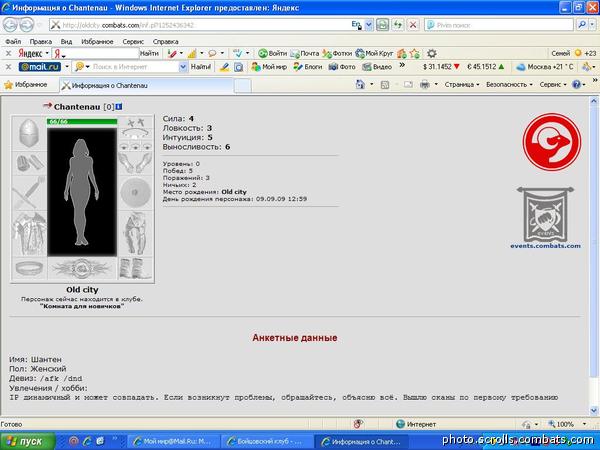Click the euro rate € 45.1512
600x450 pixels.
click(x=486, y=67)
